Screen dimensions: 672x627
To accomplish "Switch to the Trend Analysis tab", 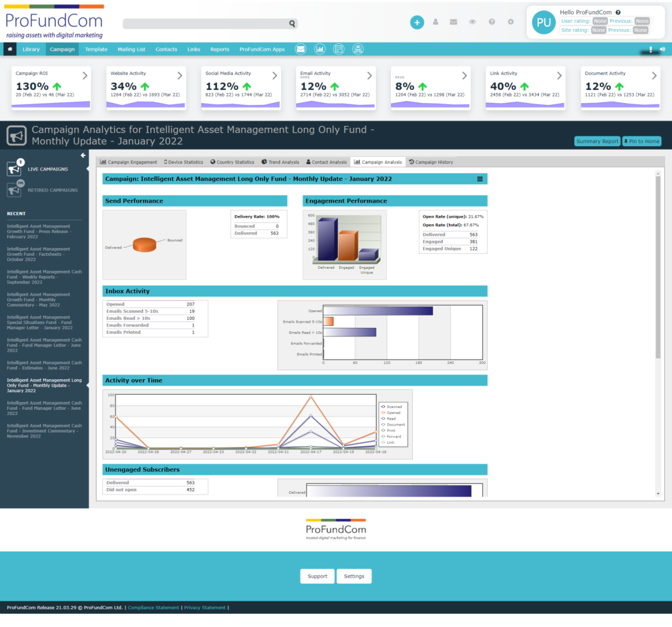I will 280,162.
